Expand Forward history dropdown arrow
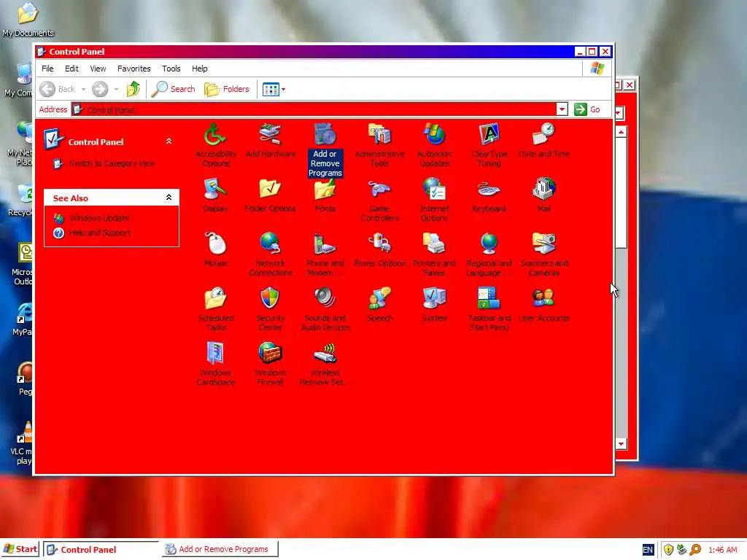The image size is (747, 560). 116,89
